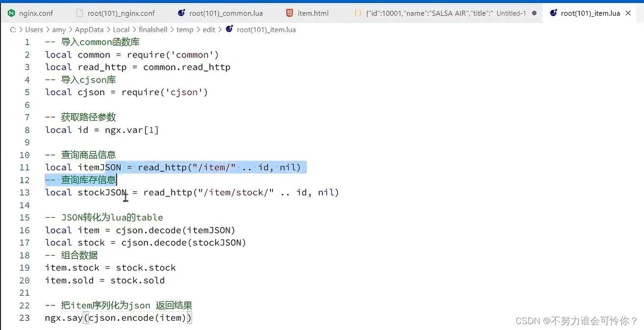
Task: Open the root(101)_item.lua breadcrumb file entry
Action: tap(266, 29)
